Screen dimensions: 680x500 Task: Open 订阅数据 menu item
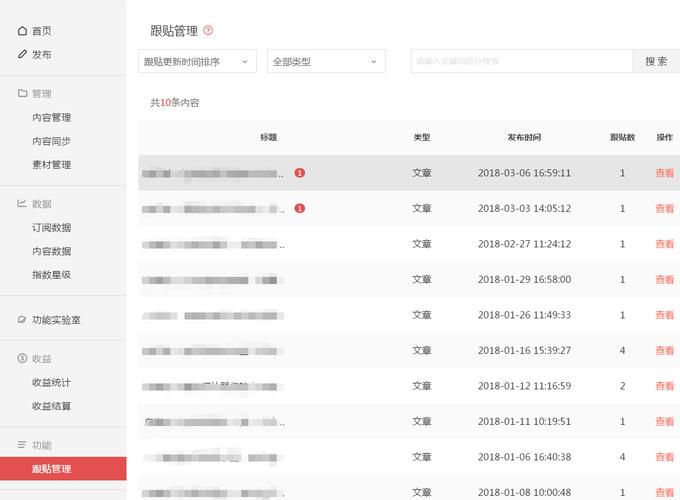pos(52,228)
